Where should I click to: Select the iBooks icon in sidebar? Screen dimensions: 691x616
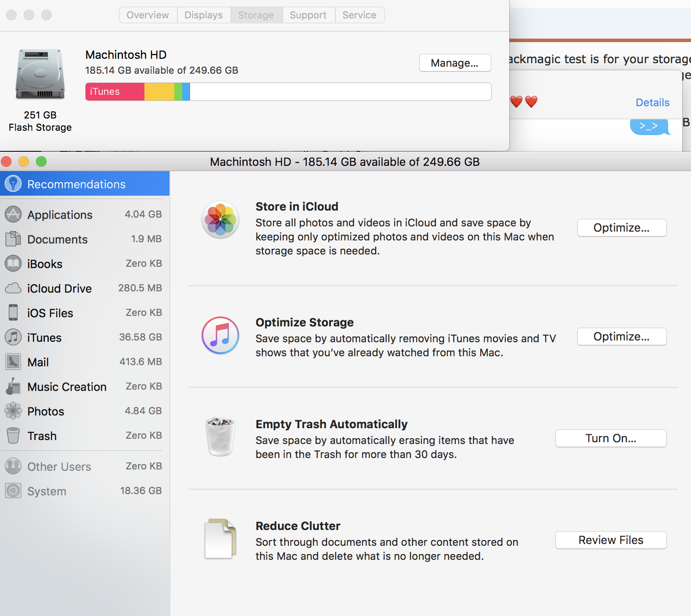tap(13, 263)
